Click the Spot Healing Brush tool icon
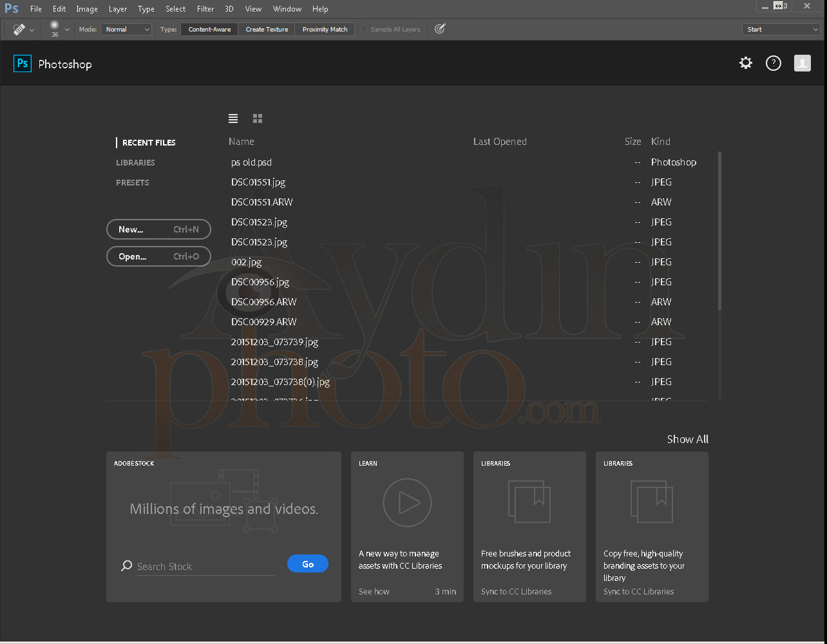827x644 pixels. 19,29
